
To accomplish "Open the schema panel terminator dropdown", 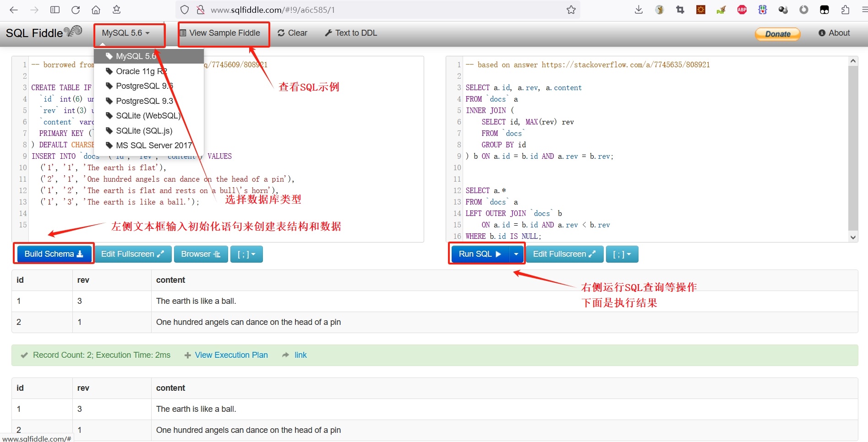I will pos(246,254).
